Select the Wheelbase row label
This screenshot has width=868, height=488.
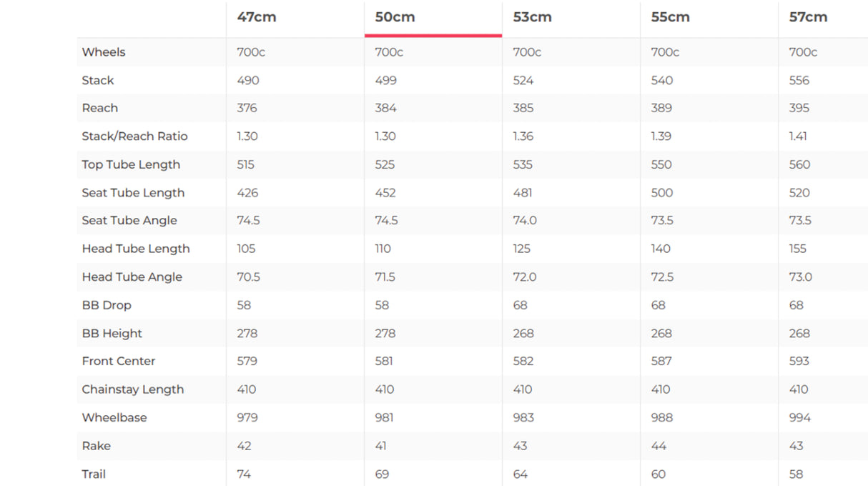click(x=114, y=418)
